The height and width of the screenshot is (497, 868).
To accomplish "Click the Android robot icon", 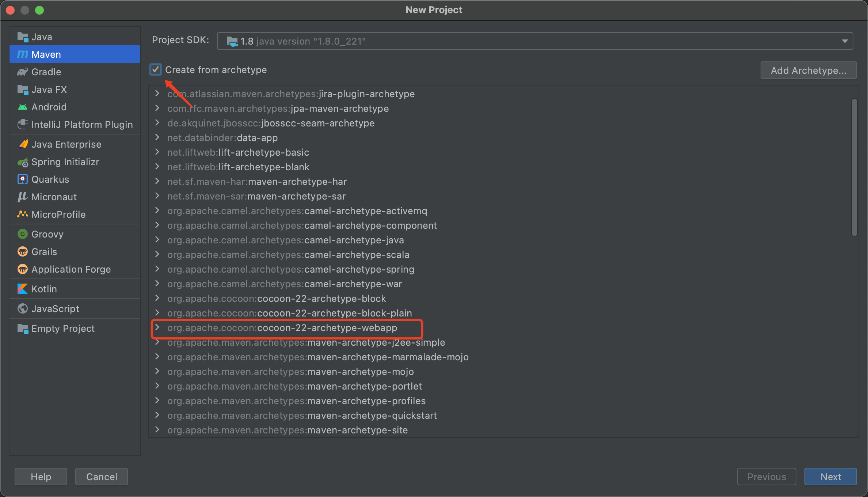I will click(x=22, y=107).
